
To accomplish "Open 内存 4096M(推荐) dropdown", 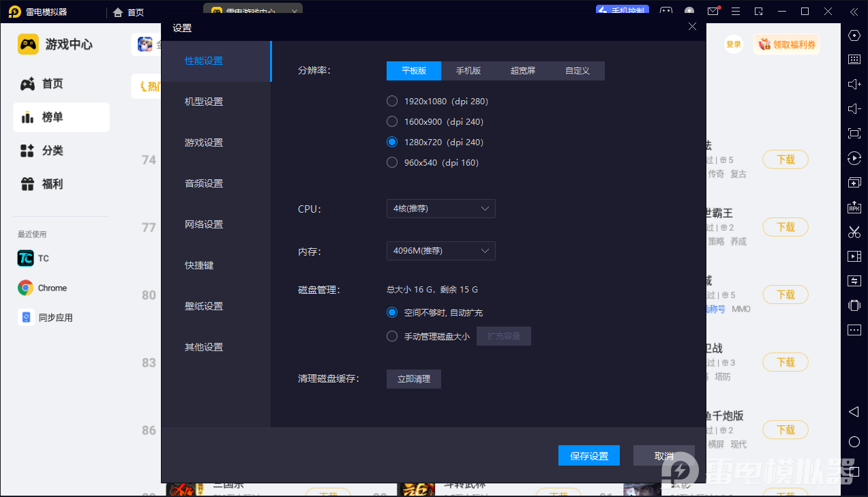I will coord(440,251).
